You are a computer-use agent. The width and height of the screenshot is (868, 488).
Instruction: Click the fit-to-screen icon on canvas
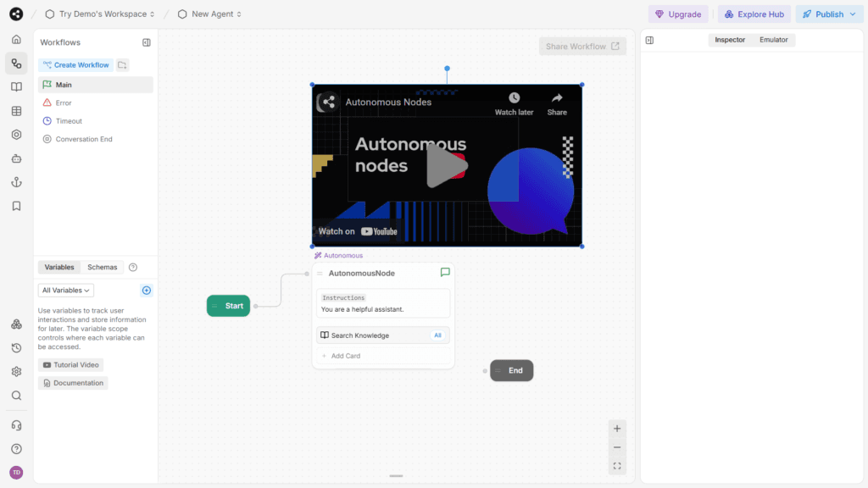(x=617, y=466)
